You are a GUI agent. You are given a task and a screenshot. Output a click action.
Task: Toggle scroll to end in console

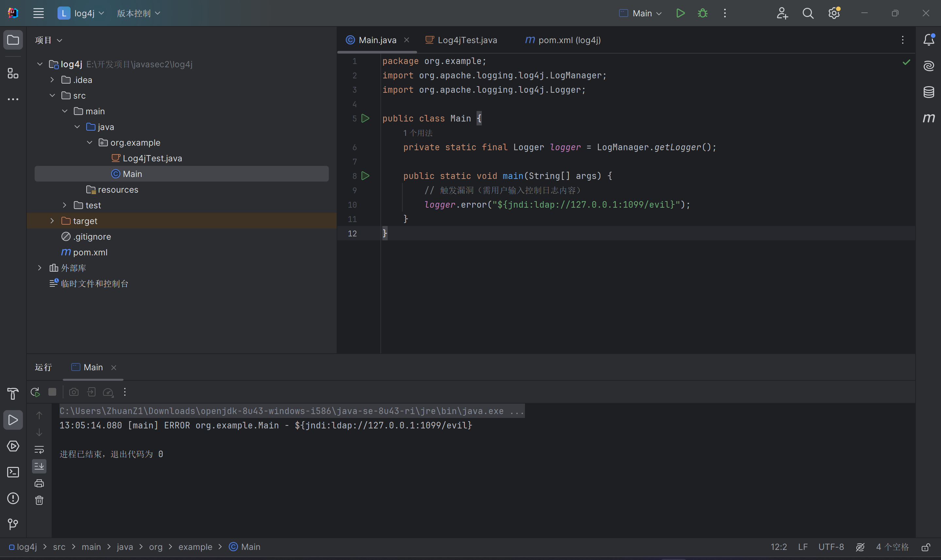[39, 466]
